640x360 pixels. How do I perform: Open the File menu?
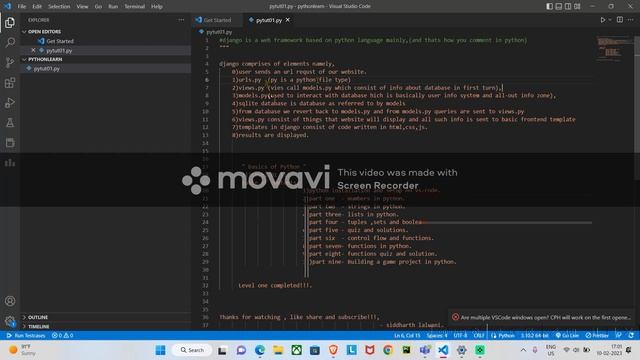[22, 7]
